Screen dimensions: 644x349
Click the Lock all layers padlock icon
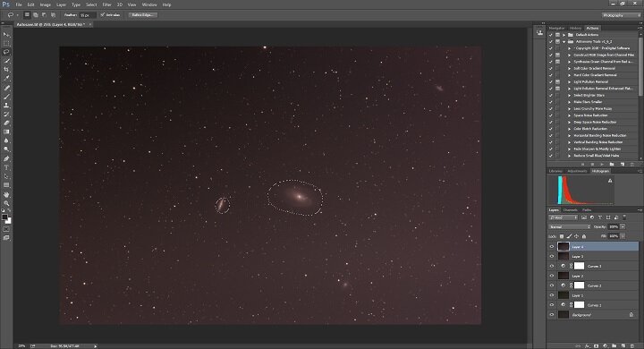pos(584,236)
